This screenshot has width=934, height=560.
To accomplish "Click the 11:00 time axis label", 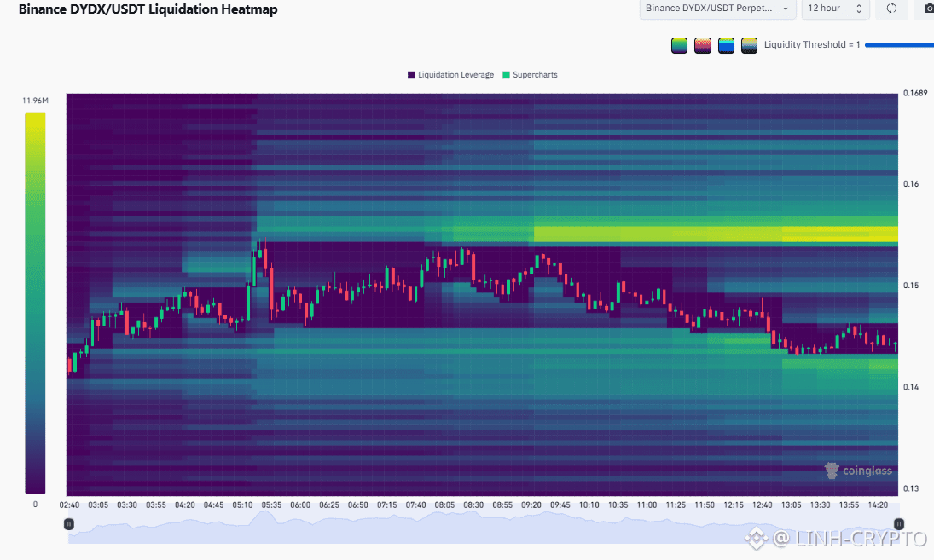I will 647,505.
